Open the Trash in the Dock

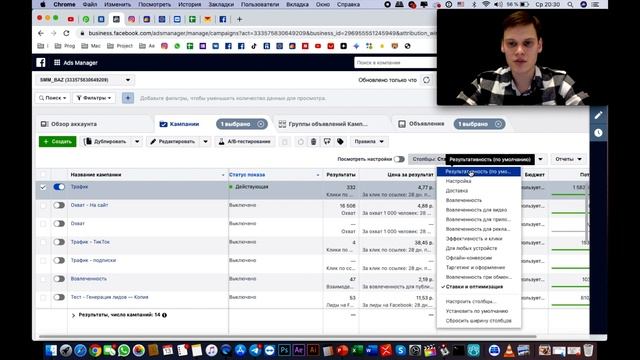588,350
